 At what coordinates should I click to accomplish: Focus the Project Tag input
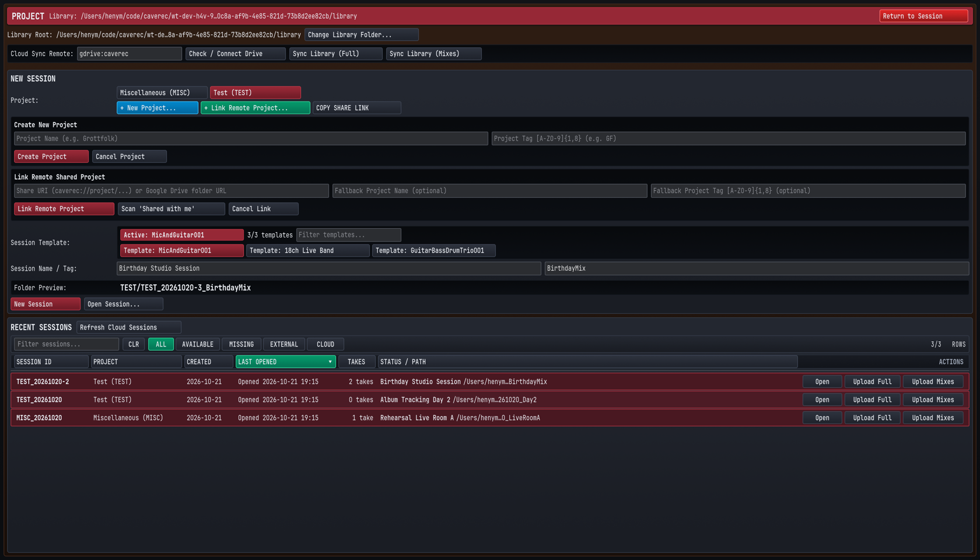pyautogui.click(x=729, y=139)
